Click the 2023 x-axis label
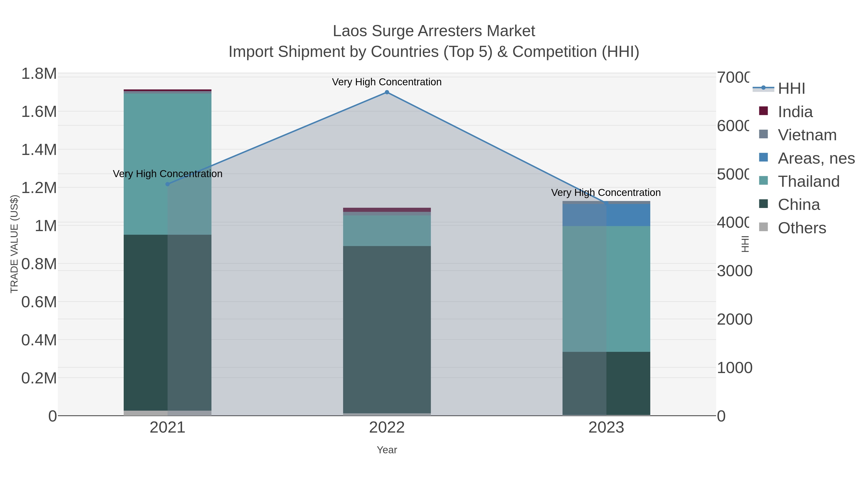Screen dimensions: 868x488 (x=606, y=428)
